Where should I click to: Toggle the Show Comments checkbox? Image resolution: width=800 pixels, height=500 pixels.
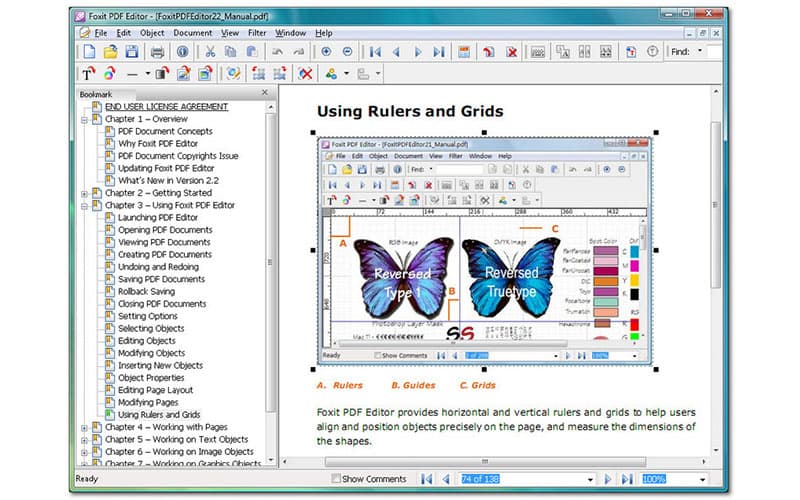coord(336,479)
